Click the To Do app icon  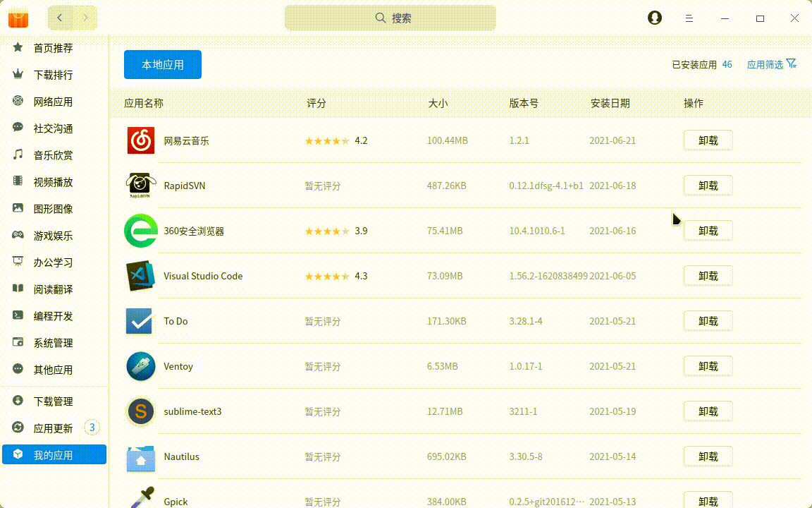[x=140, y=321]
